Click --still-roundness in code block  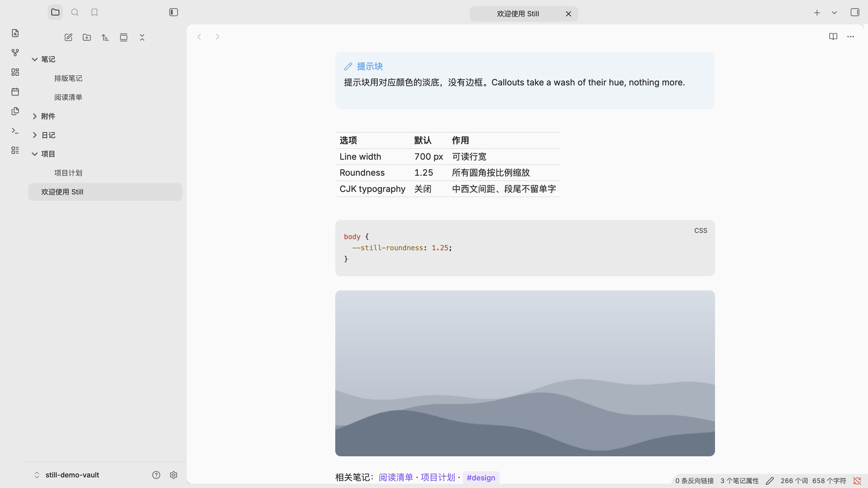pos(387,248)
